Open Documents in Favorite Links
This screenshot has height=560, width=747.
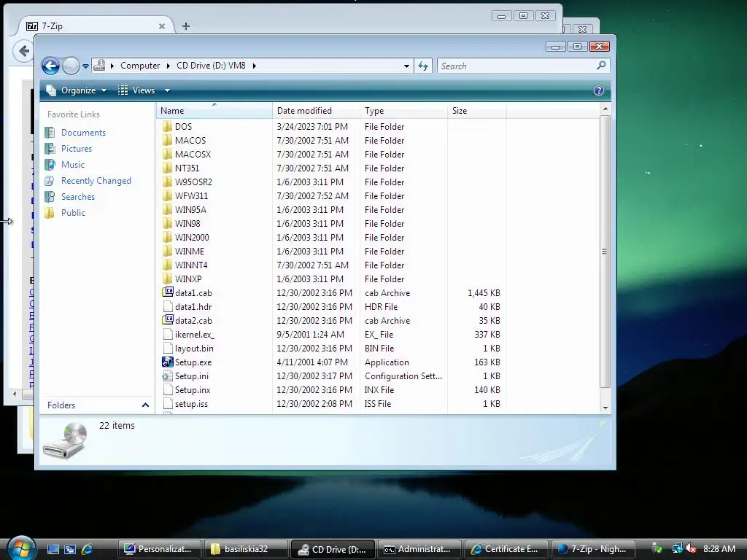[x=83, y=133]
